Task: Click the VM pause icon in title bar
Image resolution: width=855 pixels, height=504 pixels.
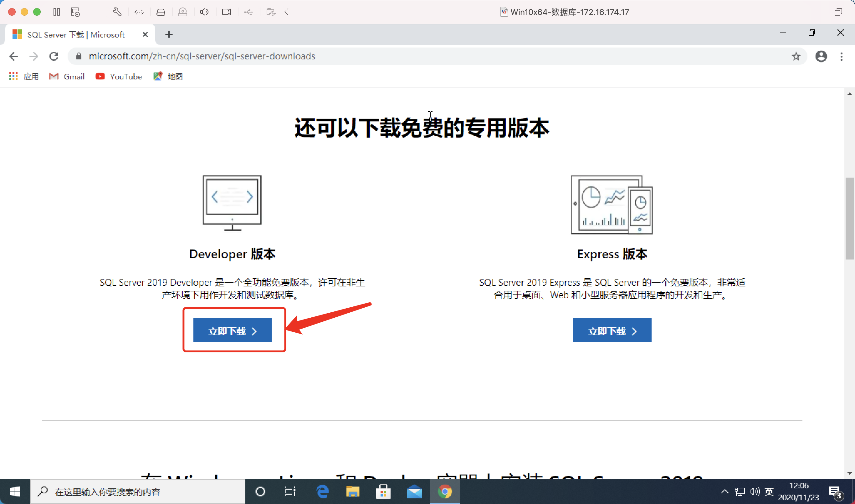Action: tap(57, 12)
